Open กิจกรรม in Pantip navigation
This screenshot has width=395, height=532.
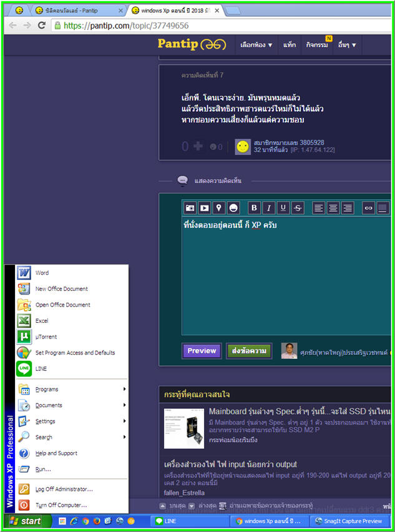point(318,45)
